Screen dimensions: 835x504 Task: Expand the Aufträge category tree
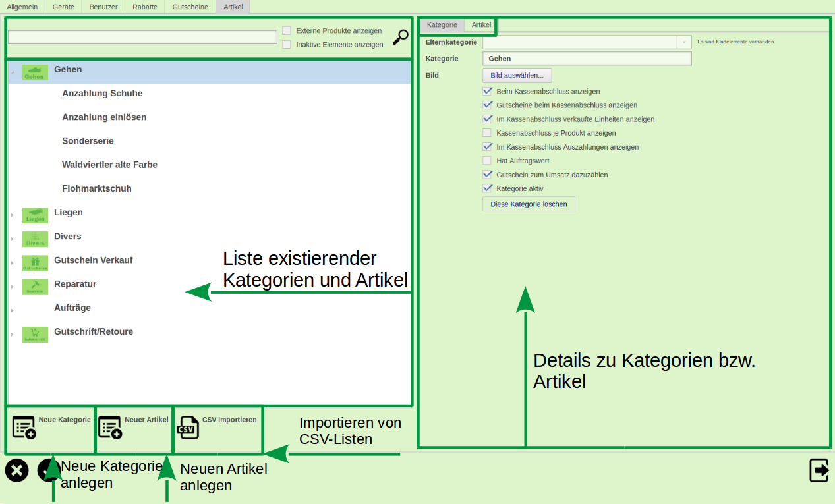13,310
